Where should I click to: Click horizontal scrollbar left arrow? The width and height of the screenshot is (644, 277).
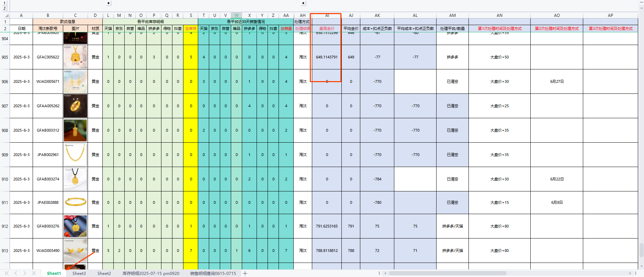[385, 273]
